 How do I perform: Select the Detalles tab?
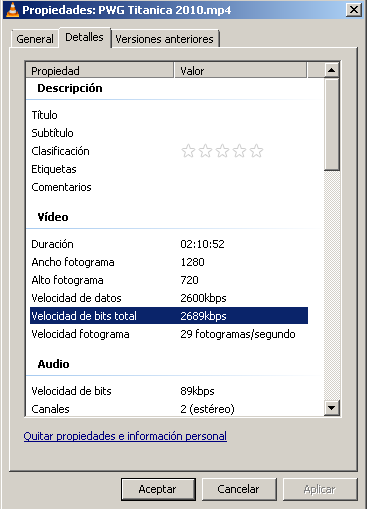(x=84, y=37)
